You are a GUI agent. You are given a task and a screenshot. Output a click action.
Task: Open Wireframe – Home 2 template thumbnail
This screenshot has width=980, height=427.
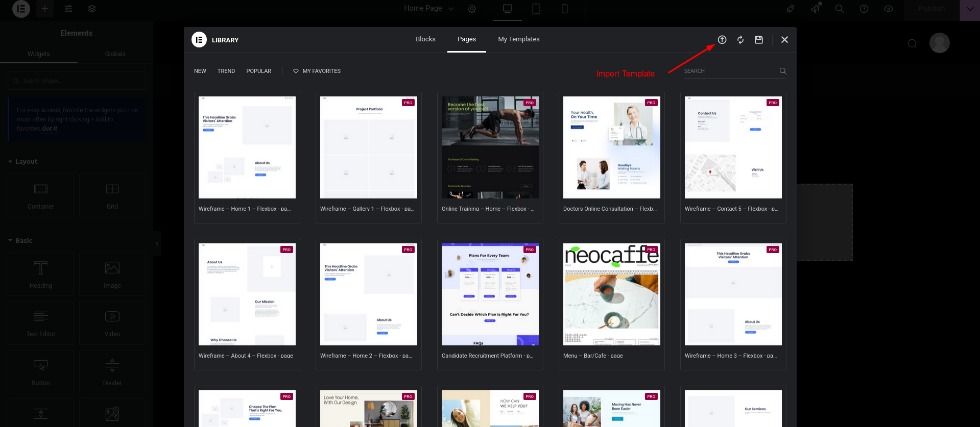(369, 294)
